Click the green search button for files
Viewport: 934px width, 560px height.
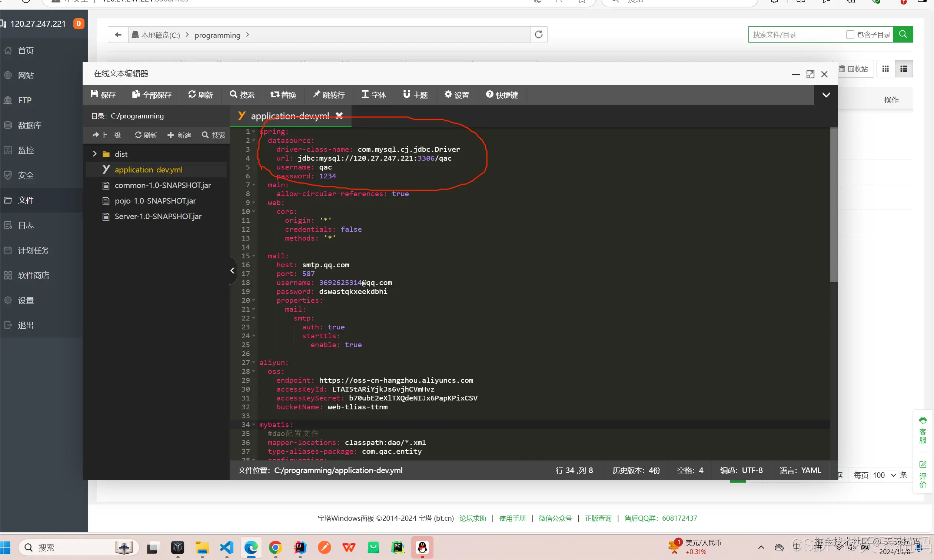click(903, 34)
